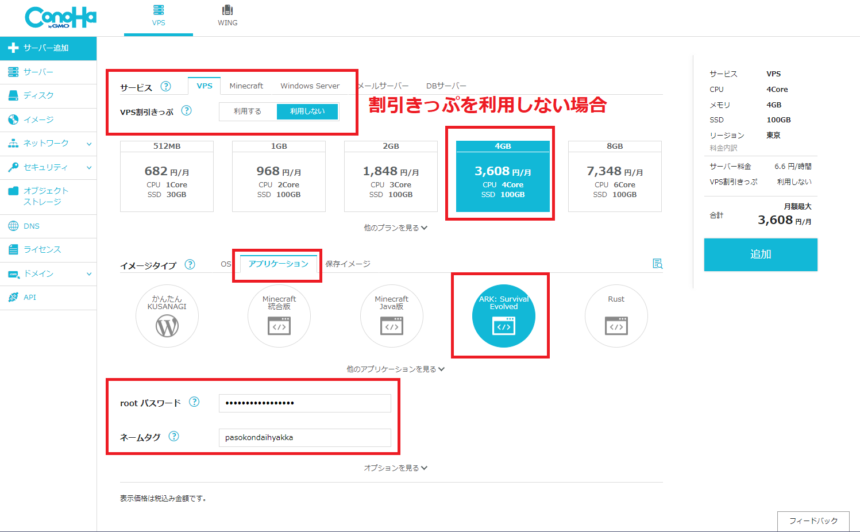Viewport: 860px width, 532px height.
Task: Click the 追加 button
Action: (x=760, y=254)
